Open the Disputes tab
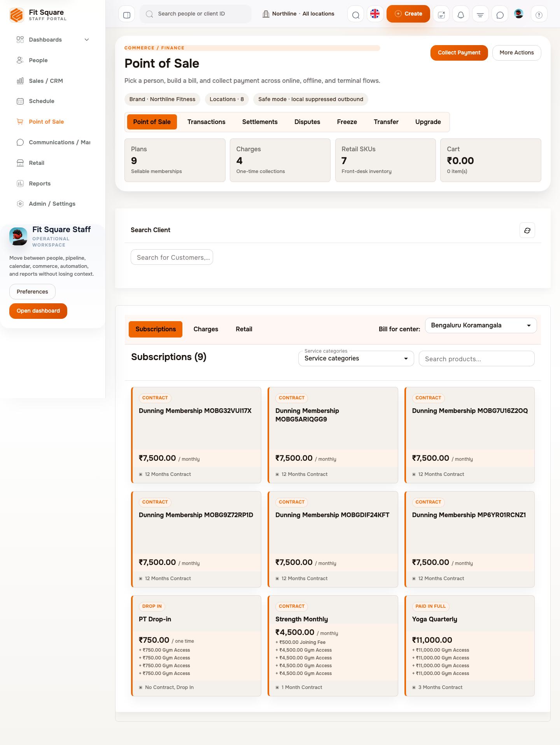The image size is (560, 745). pos(307,122)
